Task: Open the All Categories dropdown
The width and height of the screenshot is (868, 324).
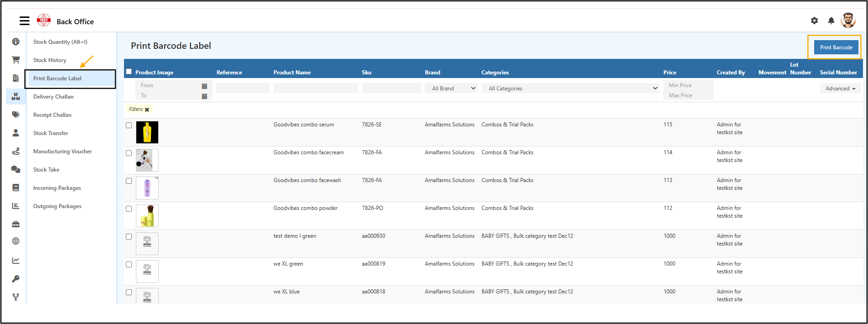Action: click(570, 89)
